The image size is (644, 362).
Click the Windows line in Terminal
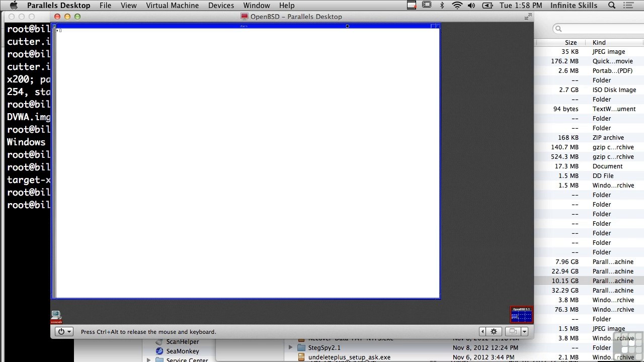26,142
